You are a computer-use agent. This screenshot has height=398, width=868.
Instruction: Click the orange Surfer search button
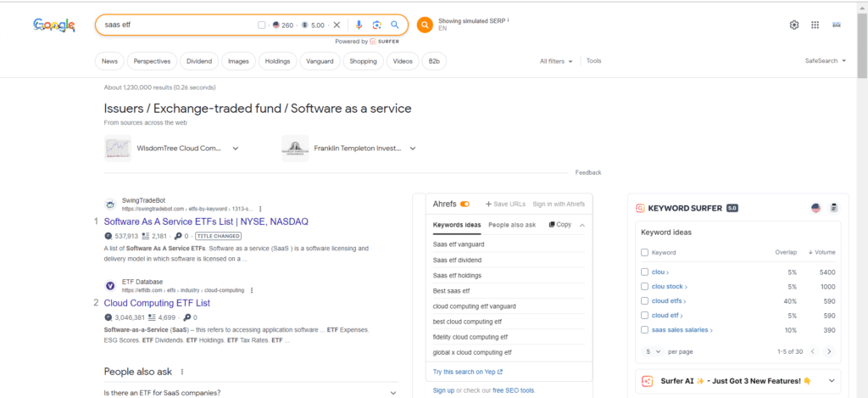pos(425,25)
